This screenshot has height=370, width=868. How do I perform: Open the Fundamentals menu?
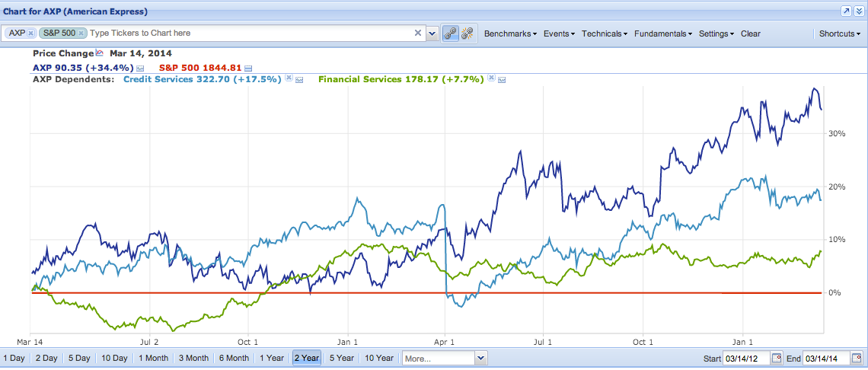[663, 33]
